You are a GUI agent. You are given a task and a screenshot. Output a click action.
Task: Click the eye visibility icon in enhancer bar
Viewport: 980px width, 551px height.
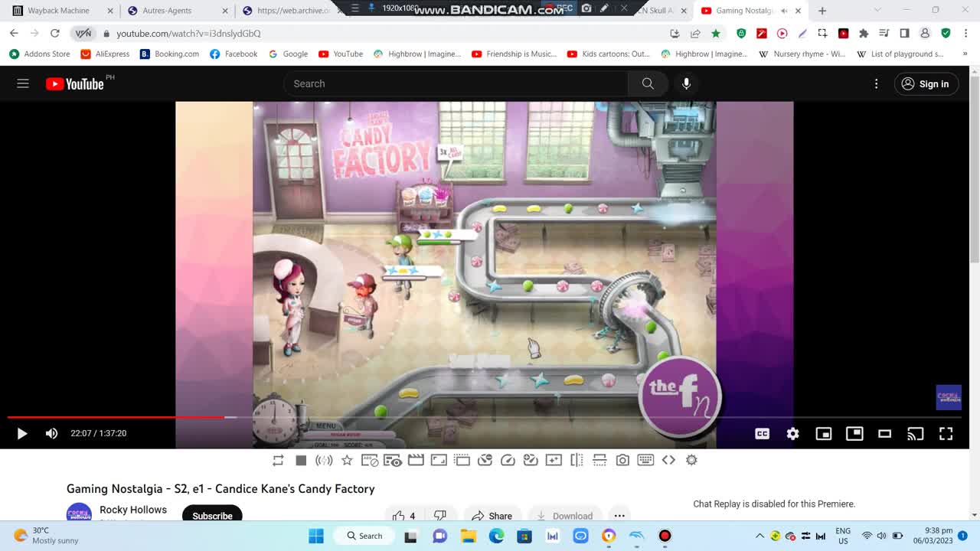coord(393,460)
